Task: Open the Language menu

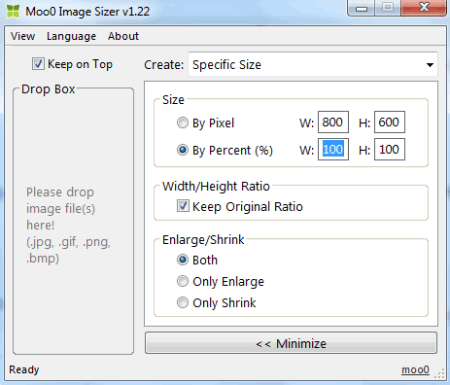Action: [x=71, y=36]
